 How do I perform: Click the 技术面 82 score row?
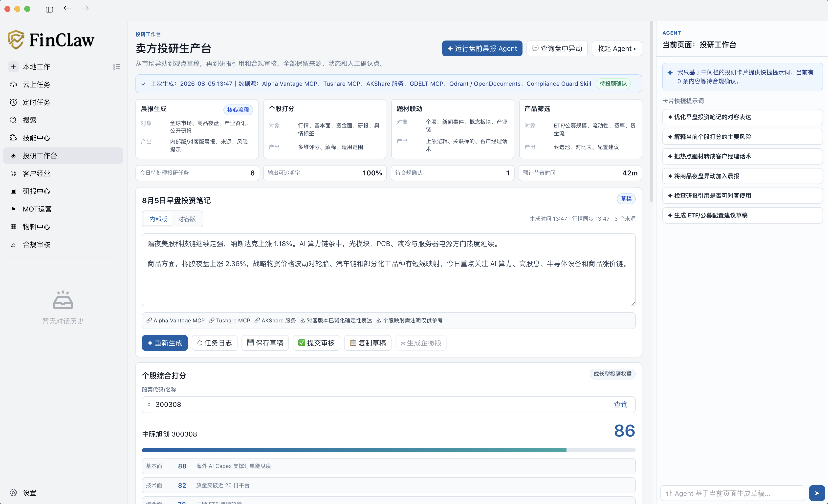[x=389, y=485]
